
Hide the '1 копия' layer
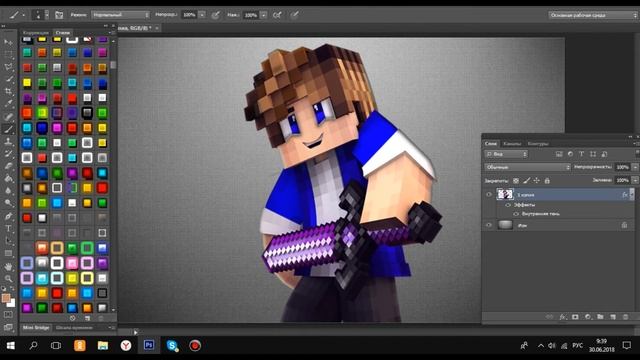pyautogui.click(x=489, y=195)
